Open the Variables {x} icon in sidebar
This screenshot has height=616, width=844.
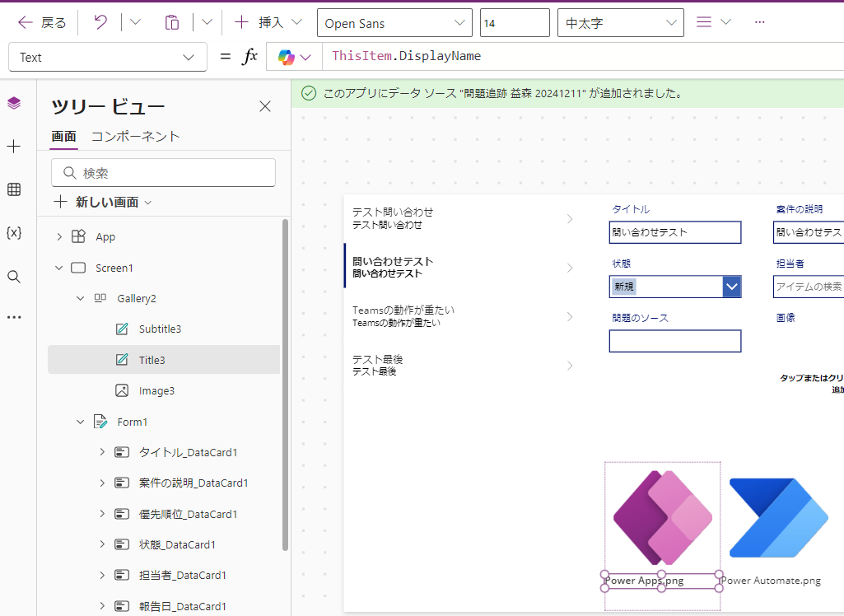pyautogui.click(x=14, y=232)
